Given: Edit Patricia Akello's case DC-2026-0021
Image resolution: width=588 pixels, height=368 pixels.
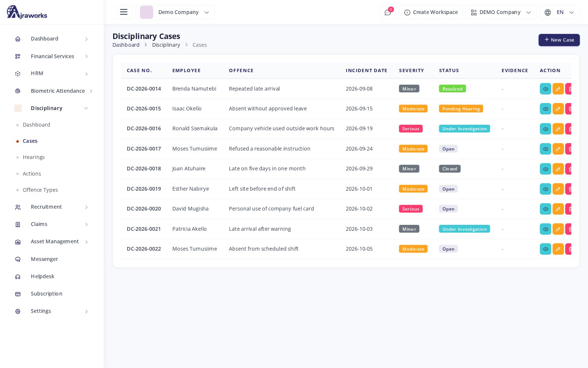Looking at the screenshot, I should point(558,229).
